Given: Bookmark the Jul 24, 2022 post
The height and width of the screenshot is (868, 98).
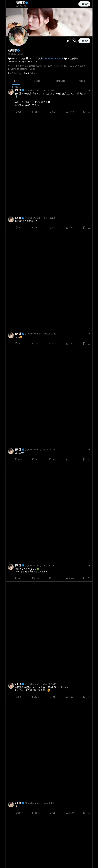Looking at the screenshot, I should click(x=84, y=460).
